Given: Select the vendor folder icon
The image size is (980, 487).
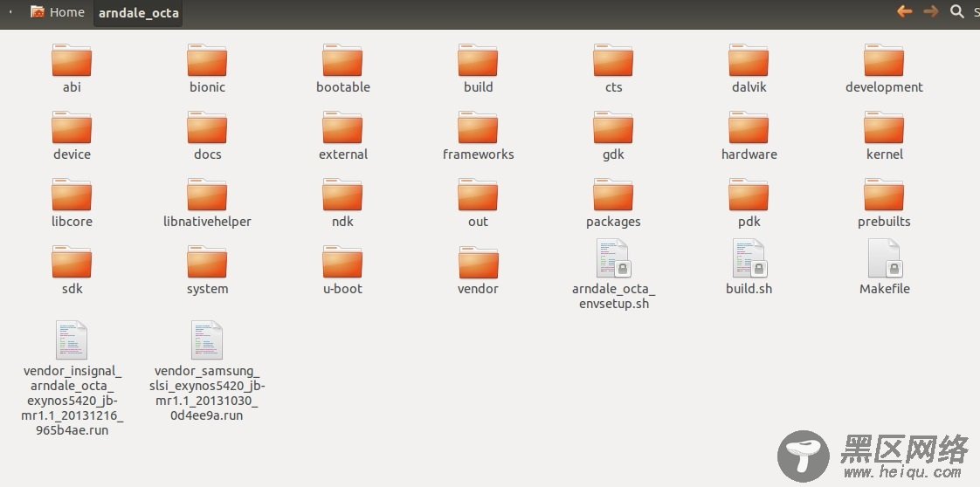Looking at the screenshot, I should coord(478,262).
